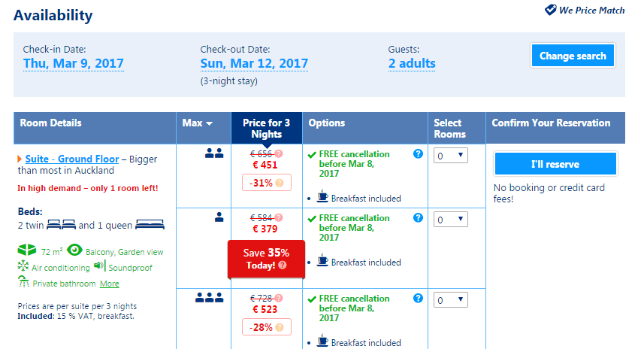
Task: Sort by the Max column header
Action: (x=198, y=123)
